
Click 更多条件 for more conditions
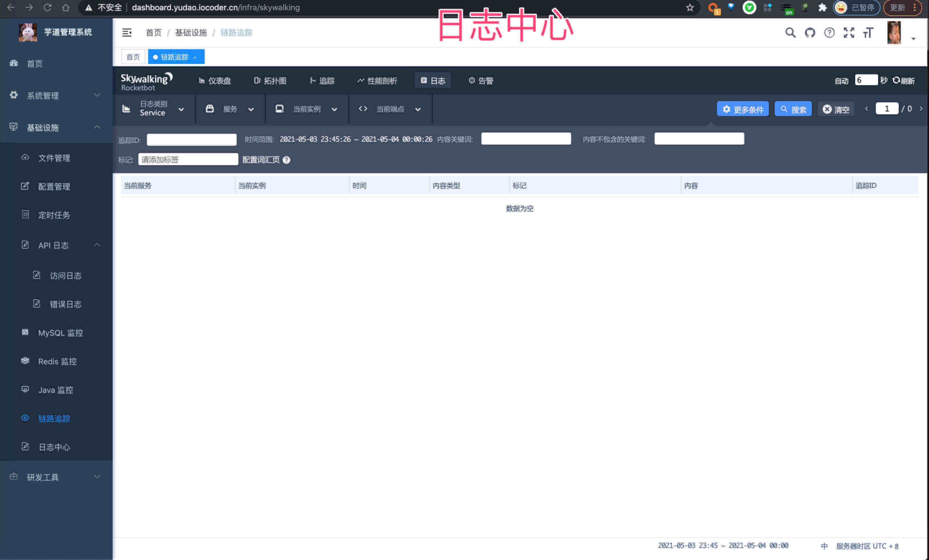point(742,109)
